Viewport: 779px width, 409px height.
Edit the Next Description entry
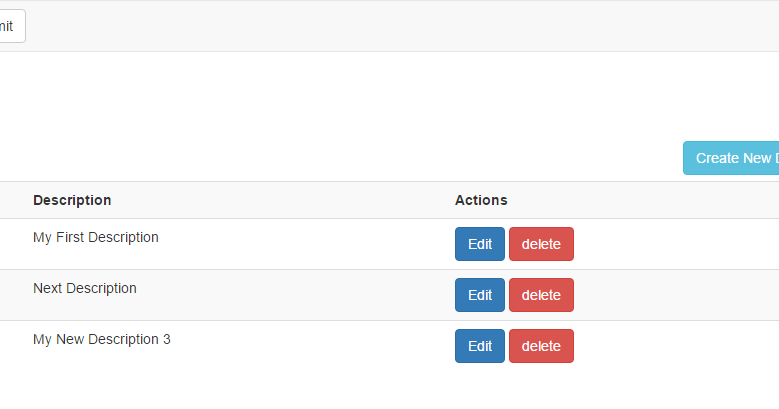(480, 295)
